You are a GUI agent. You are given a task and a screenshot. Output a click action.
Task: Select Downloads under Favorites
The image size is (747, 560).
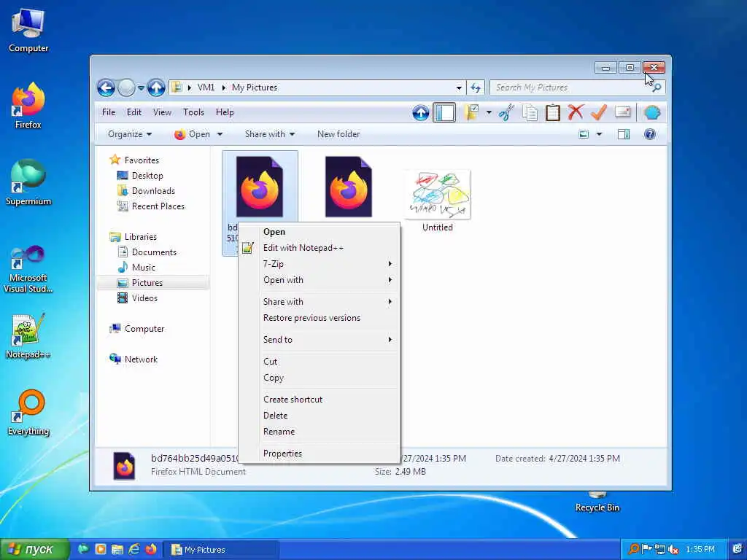[153, 191]
